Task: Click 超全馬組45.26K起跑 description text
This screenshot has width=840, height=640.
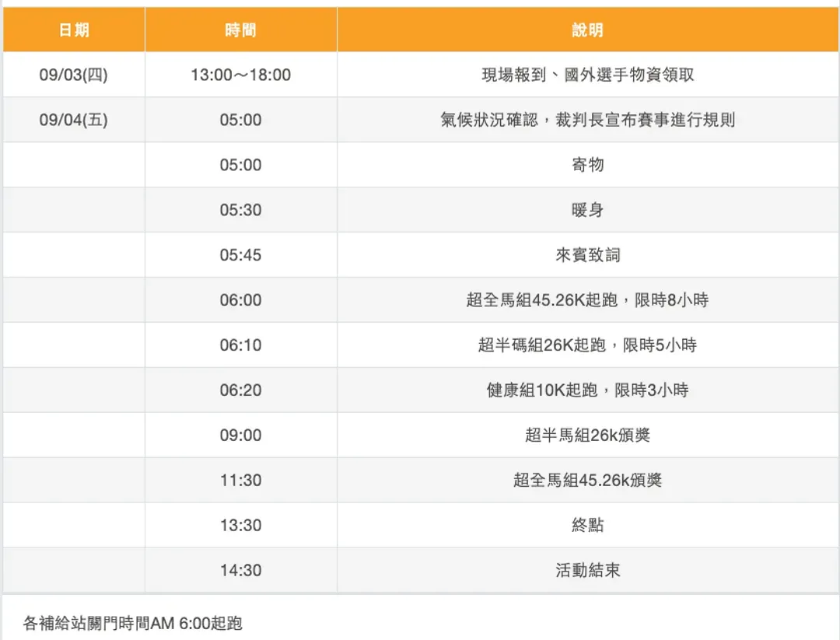Action: (x=587, y=301)
